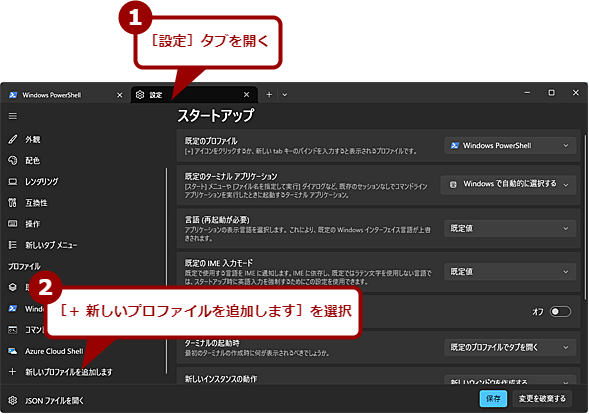Open the 互換性 compatibility icon
The width and height of the screenshot is (589, 414).
tap(13, 203)
